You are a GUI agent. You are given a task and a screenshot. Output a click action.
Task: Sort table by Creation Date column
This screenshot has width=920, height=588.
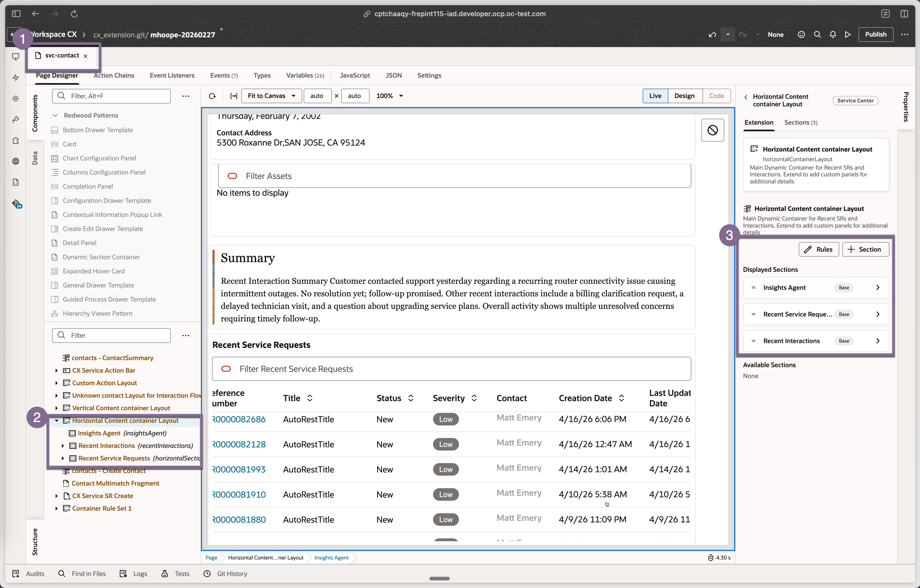622,398
